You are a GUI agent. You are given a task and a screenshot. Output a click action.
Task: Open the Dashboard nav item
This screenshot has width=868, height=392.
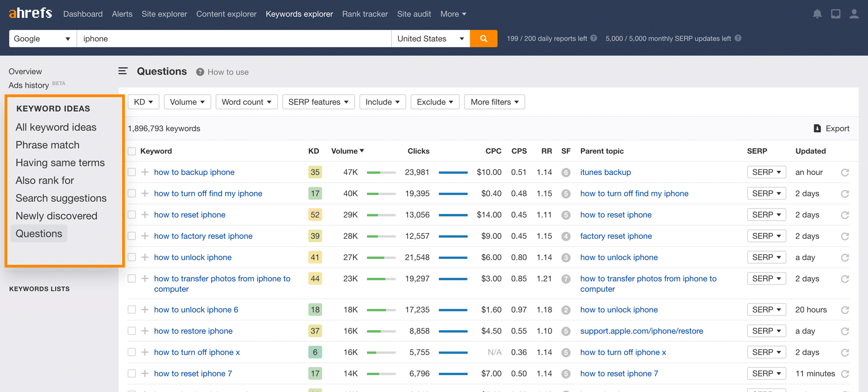click(83, 14)
